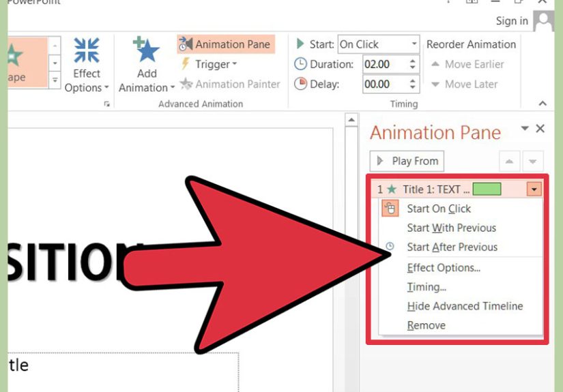Screen dimensions: 563x392
Task: Click the user account avatar icon
Action: (x=543, y=21)
